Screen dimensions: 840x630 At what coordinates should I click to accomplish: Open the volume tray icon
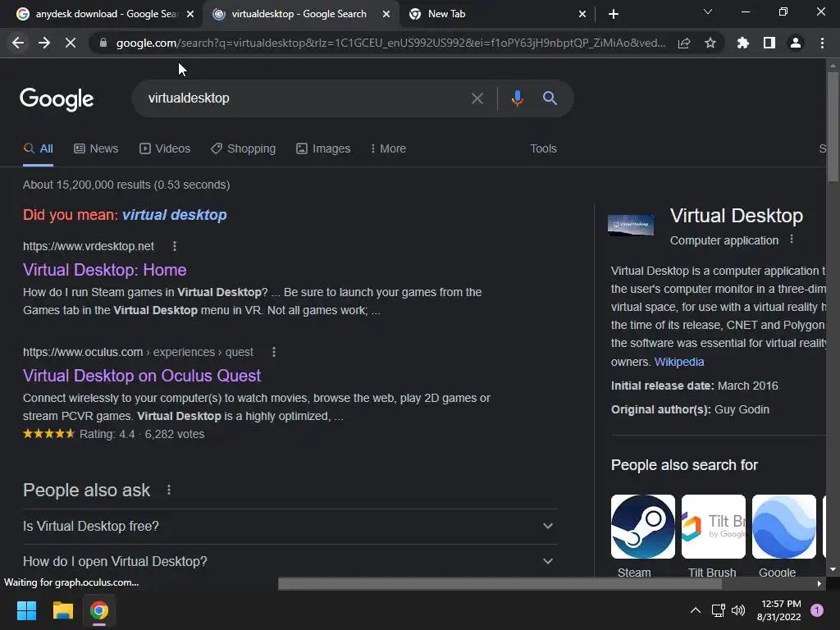[738, 610]
